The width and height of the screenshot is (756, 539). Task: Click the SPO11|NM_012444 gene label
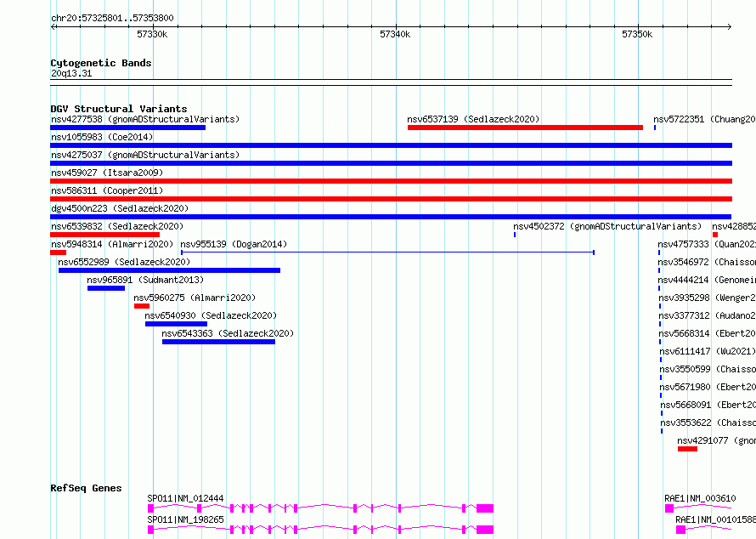[x=186, y=498]
